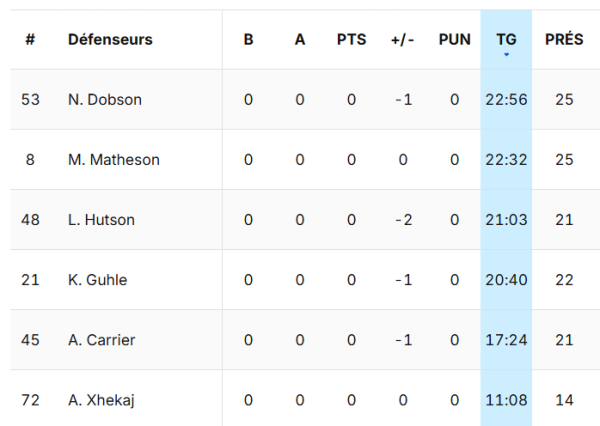The height and width of the screenshot is (426, 600).
Task: Click the +/- column header
Action: pyautogui.click(x=402, y=40)
